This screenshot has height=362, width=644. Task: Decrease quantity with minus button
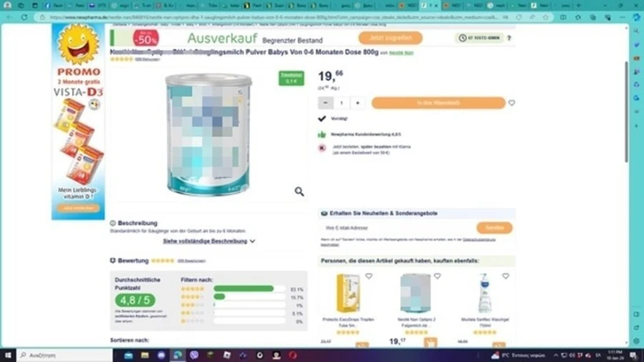(x=326, y=103)
